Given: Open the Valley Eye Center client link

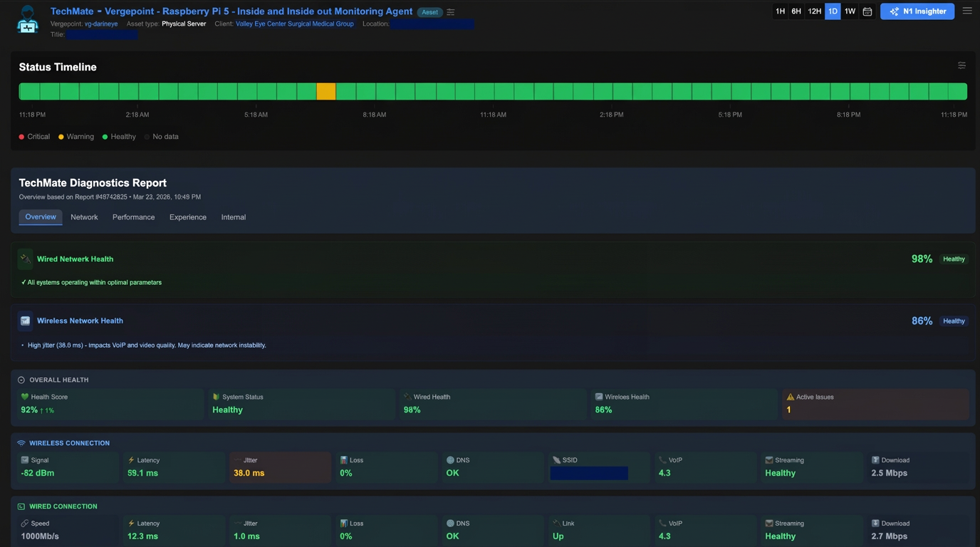Looking at the screenshot, I should (x=294, y=24).
